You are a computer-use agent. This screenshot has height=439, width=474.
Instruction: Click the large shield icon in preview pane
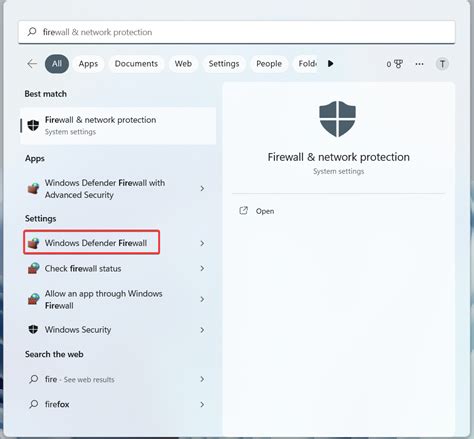[337, 119]
